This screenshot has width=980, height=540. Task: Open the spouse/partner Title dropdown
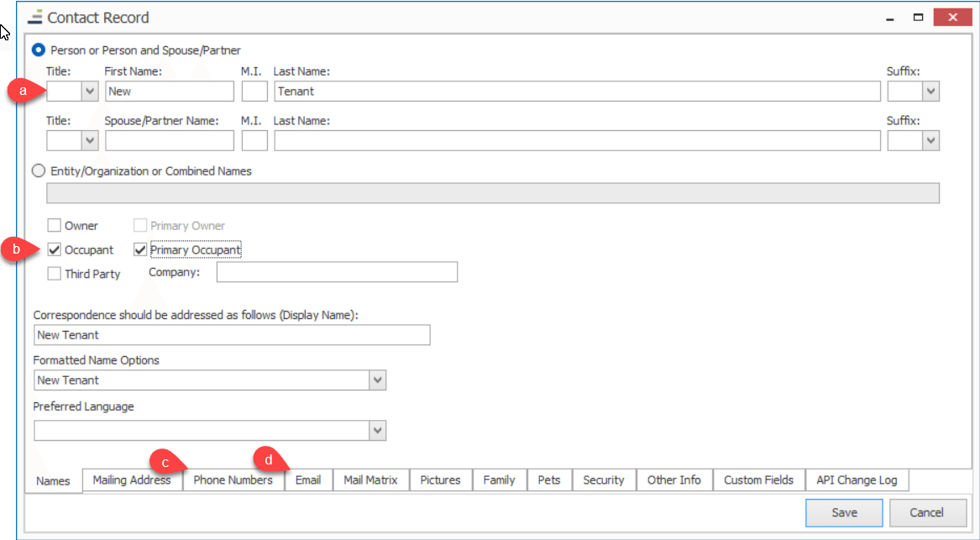pos(89,140)
